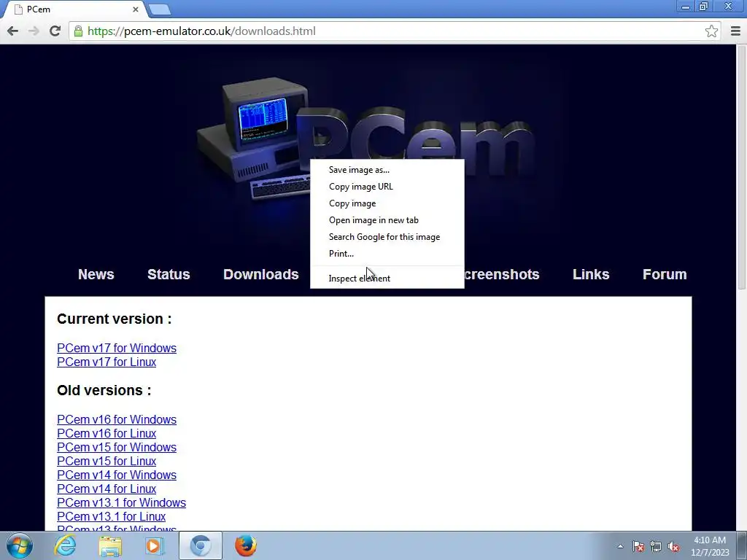This screenshot has height=560, width=747.
Task: Click PCem v16 for Windows link
Action: click(117, 419)
